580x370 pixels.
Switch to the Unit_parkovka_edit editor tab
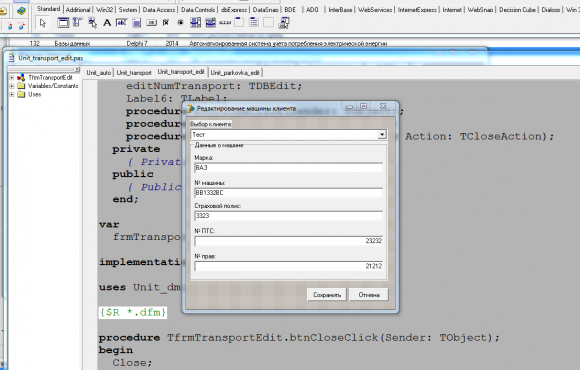point(235,73)
